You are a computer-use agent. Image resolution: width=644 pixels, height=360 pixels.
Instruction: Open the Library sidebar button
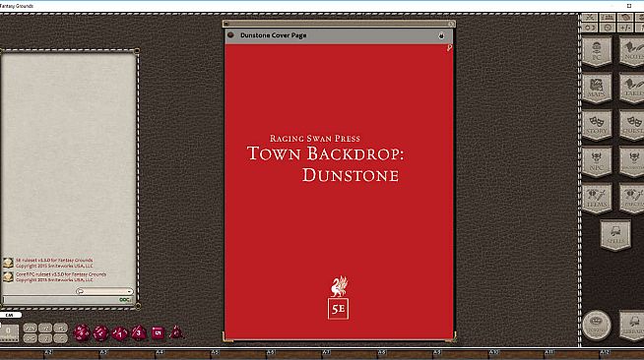(632, 326)
